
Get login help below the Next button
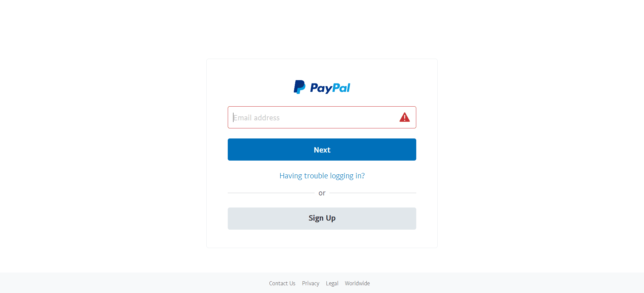322,176
